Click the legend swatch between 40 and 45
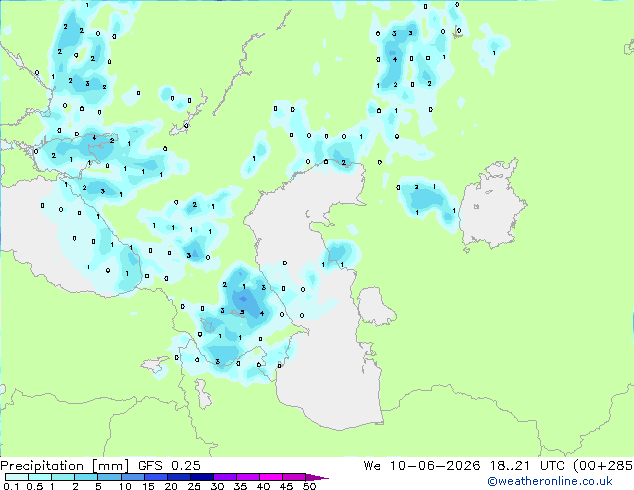Image resolution: width=634 pixels, height=490 pixels. (271, 477)
